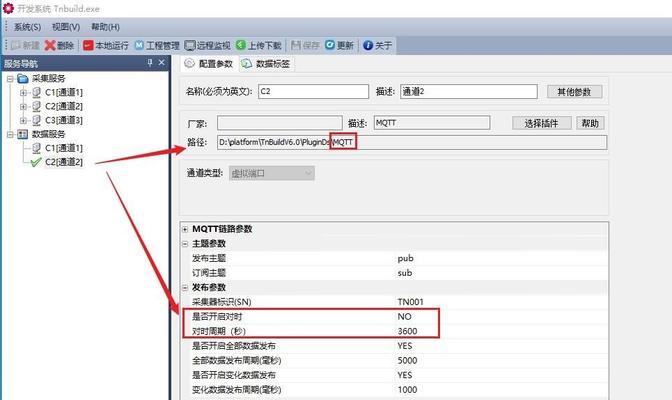Click the 名称 input field containing C2
Screen dimensions: 672x400
tap(313, 91)
